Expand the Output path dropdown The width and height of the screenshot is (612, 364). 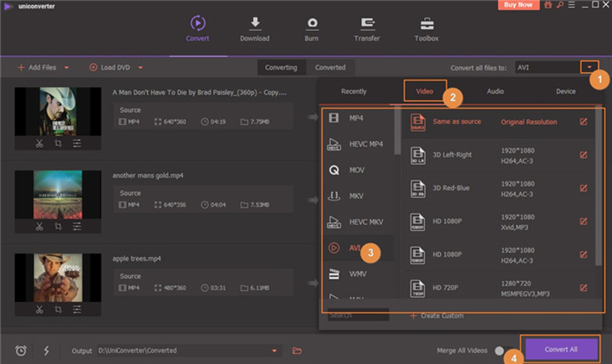click(x=274, y=351)
